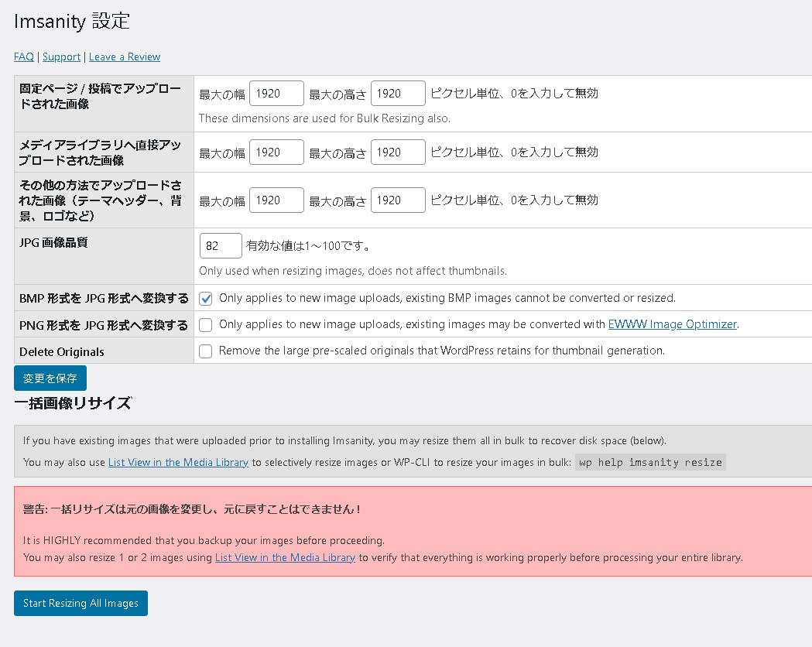Open the Support link
Viewport: 812px width, 647px height.
pos(61,56)
